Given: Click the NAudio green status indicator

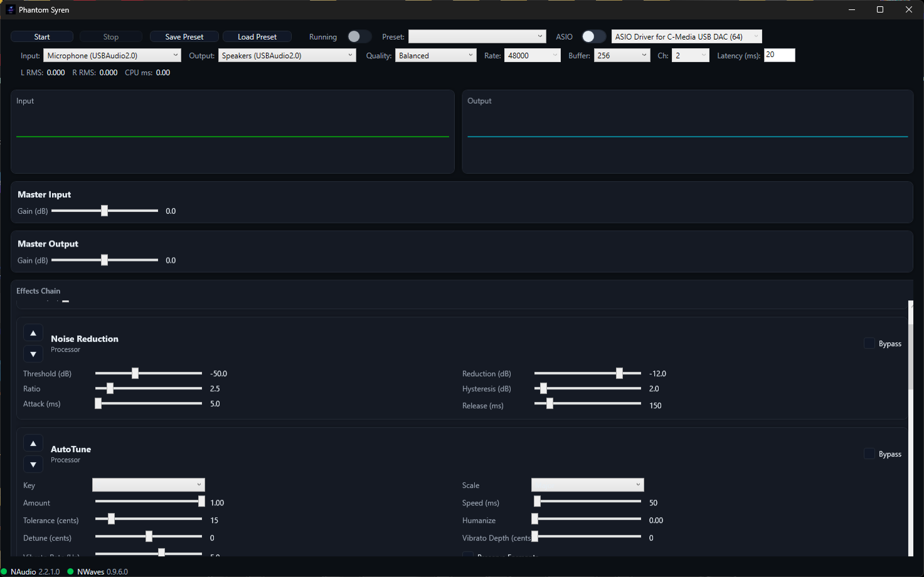Looking at the screenshot, I should [x=4, y=571].
